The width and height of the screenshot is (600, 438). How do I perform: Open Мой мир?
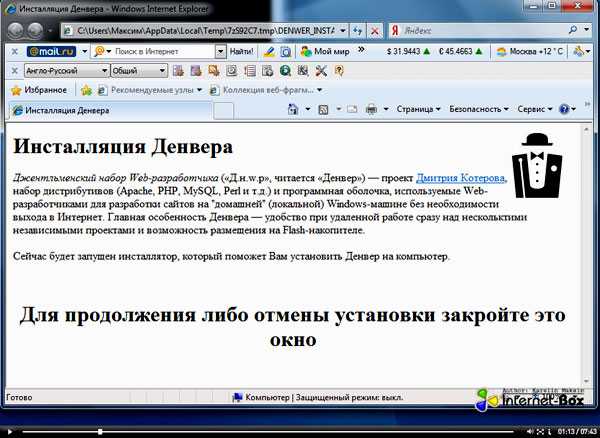coord(325,52)
